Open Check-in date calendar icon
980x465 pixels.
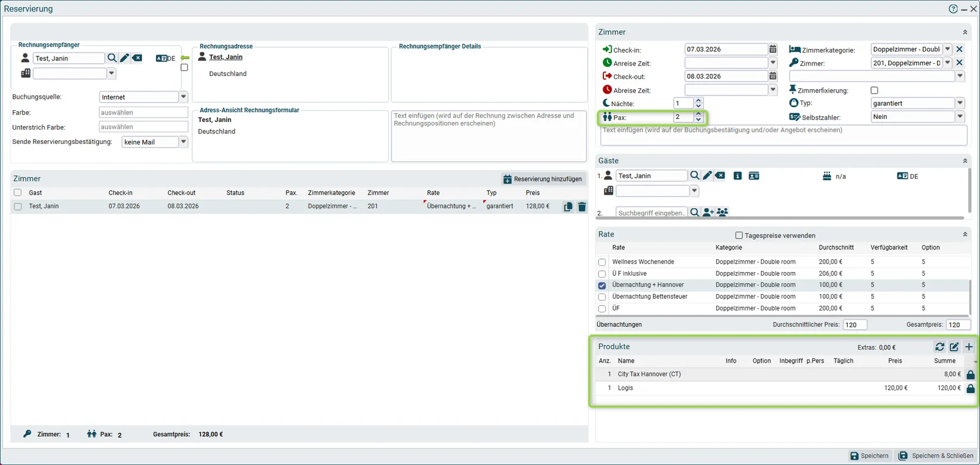pyautogui.click(x=773, y=49)
